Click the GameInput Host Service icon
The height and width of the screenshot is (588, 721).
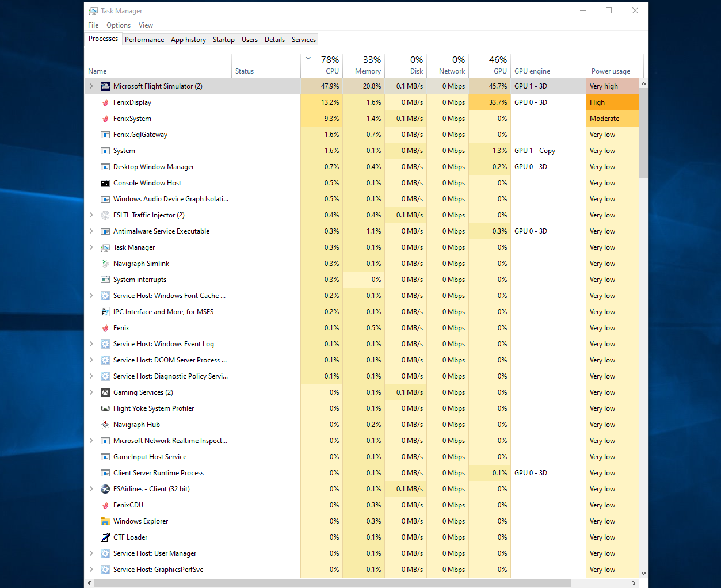[x=105, y=457]
